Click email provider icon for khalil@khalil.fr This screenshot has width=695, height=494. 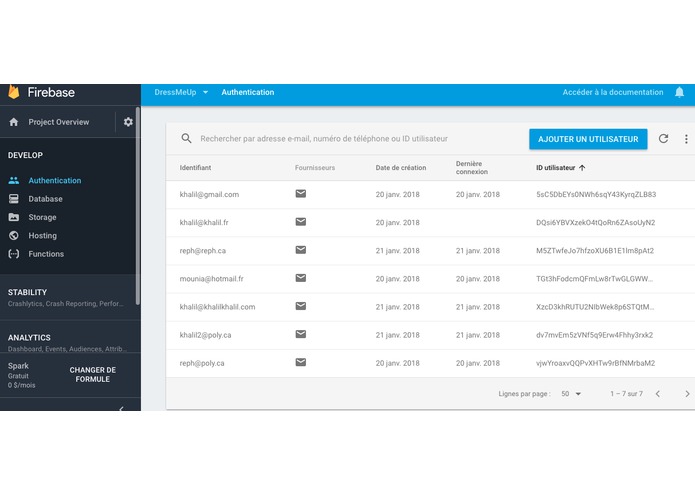click(x=301, y=222)
